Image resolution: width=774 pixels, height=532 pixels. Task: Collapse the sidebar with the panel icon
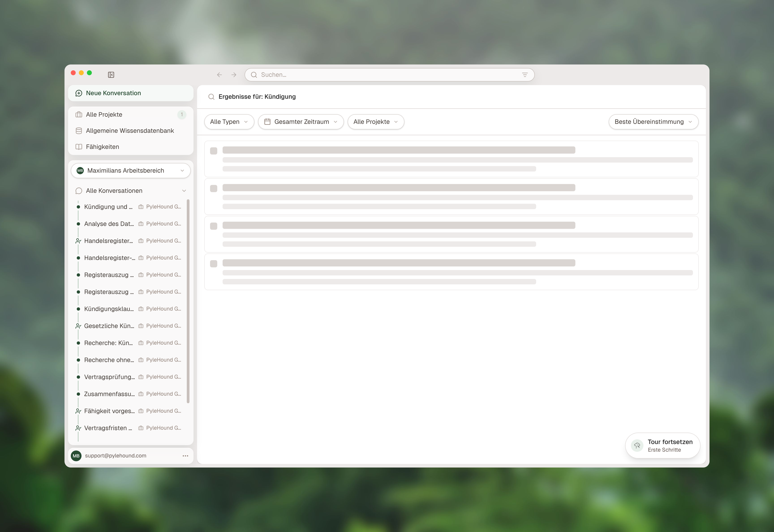(x=111, y=75)
